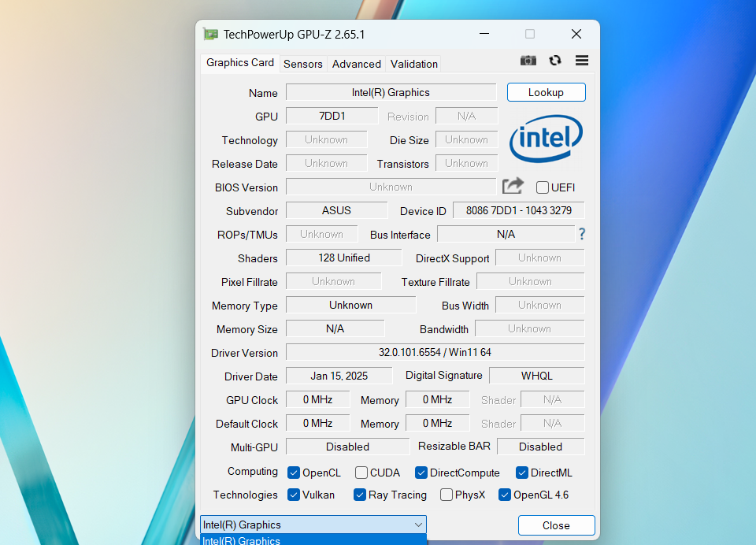Switch to the Graphics Card tab
756x545 pixels.
pyautogui.click(x=240, y=63)
